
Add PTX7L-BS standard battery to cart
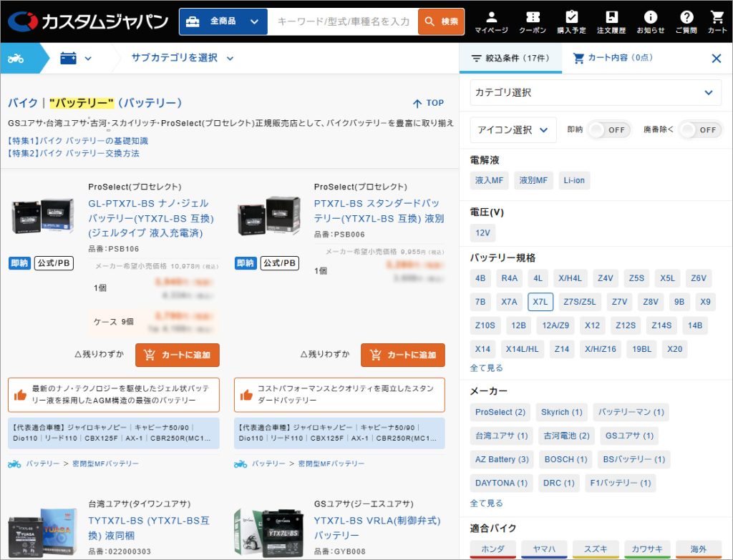403,355
